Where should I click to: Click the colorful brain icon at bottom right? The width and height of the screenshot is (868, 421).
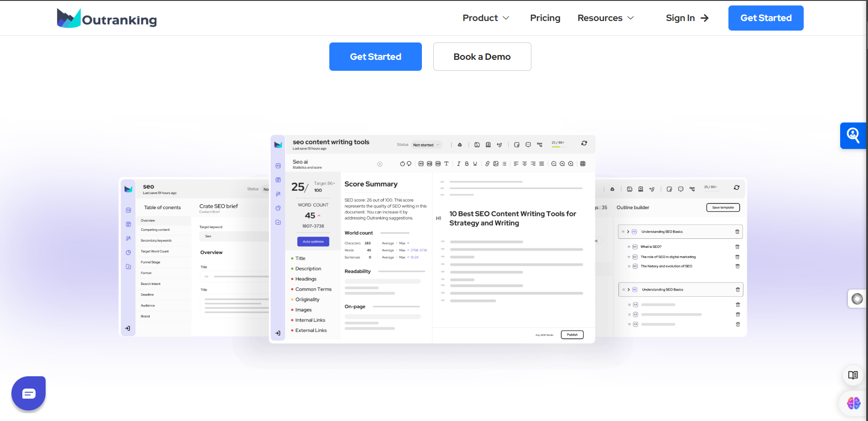point(853,403)
